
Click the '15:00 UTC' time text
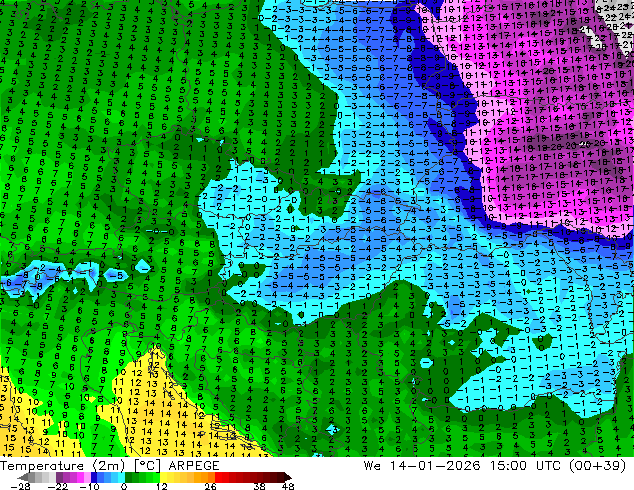[x=525, y=466]
